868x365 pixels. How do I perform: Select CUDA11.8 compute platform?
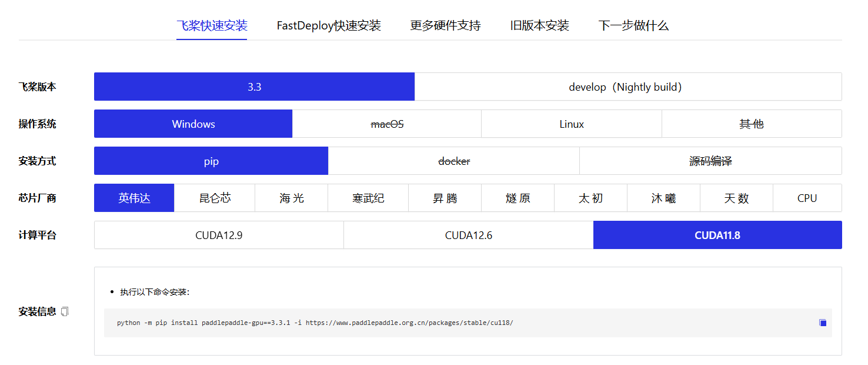click(717, 235)
